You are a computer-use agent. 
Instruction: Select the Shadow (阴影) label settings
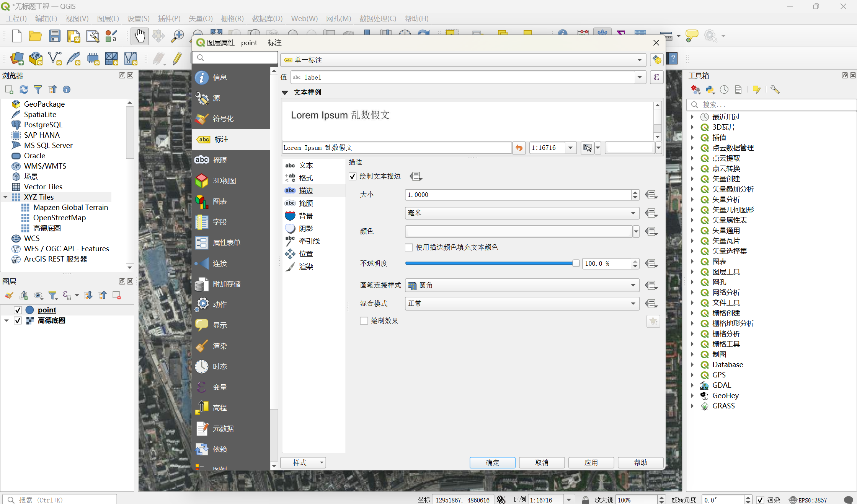point(305,228)
